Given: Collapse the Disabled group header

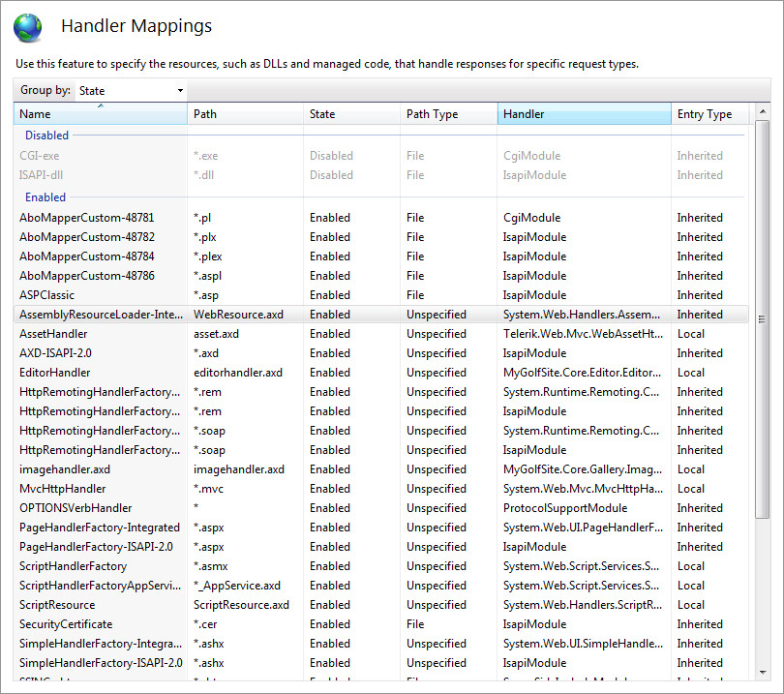Looking at the screenshot, I should point(47,135).
